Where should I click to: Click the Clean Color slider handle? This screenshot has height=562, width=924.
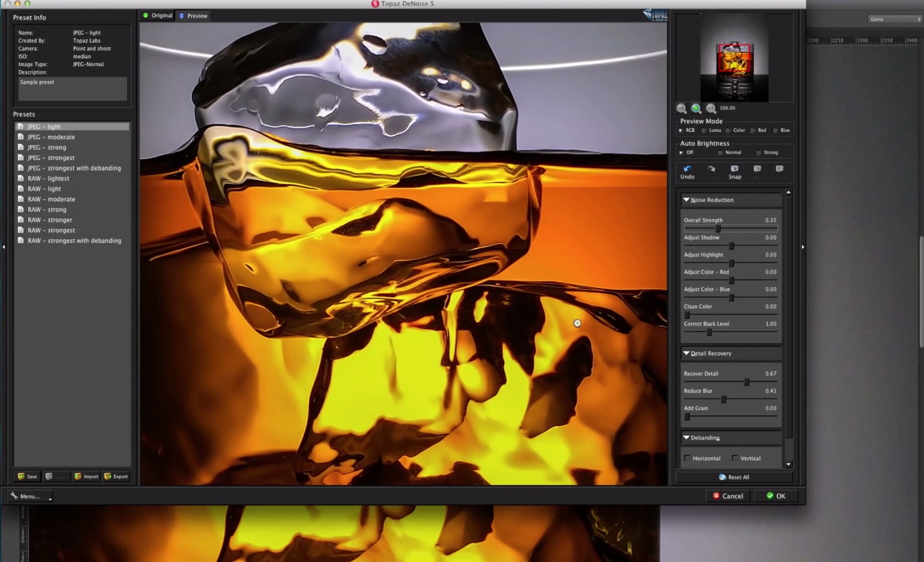point(687,315)
